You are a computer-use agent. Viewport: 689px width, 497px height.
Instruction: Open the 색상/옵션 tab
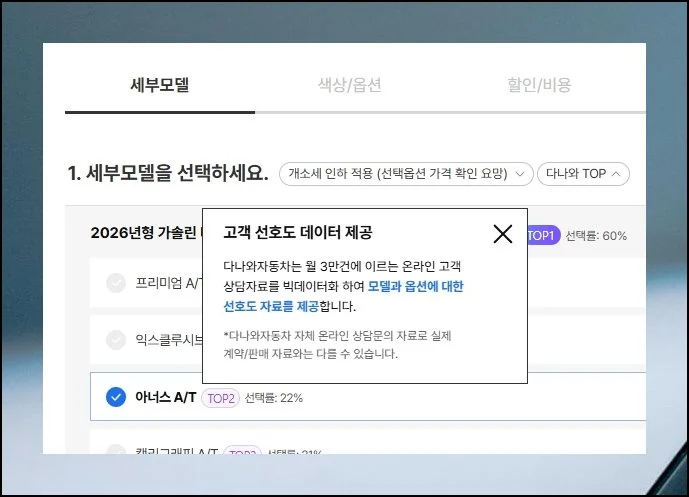pos(349,85)
